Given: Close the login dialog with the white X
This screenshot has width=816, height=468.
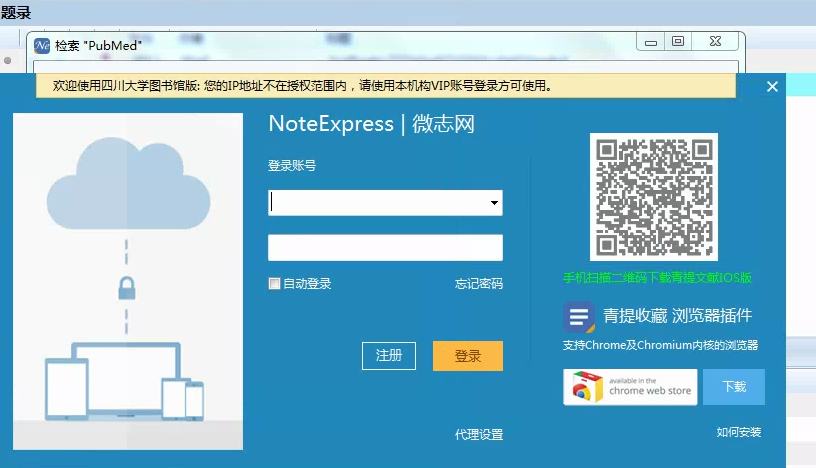Looking at the screenshot, I should click(772, 87).
